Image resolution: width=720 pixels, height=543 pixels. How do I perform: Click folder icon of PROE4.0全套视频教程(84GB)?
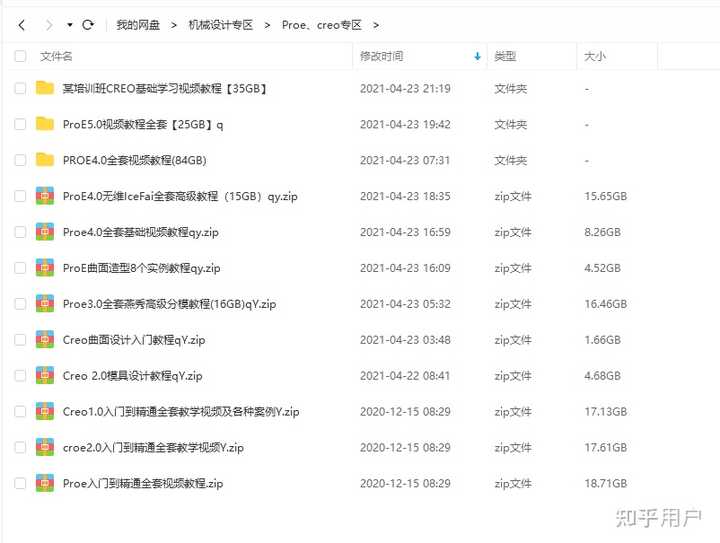(x=45, y=160)
